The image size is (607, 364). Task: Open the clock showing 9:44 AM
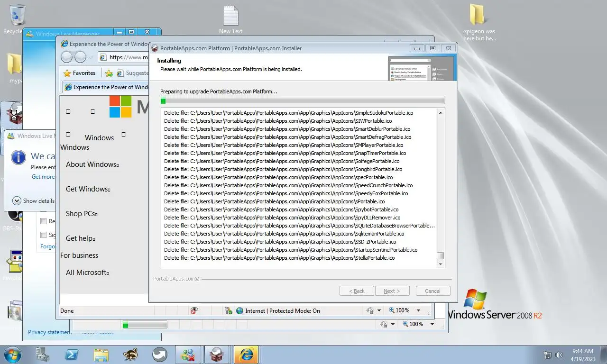click(x=583, y=355)
